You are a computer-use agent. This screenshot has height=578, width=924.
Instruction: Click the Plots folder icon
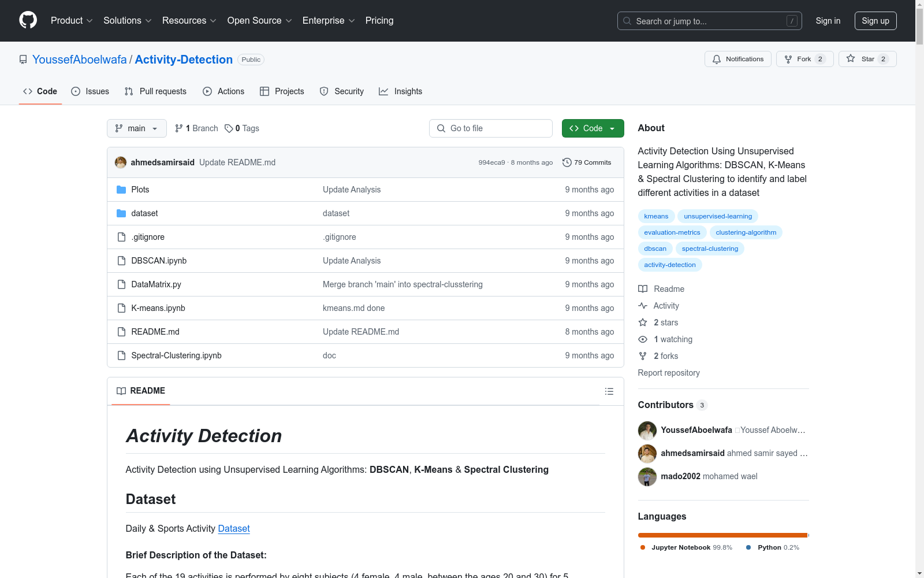click(121, 190)
